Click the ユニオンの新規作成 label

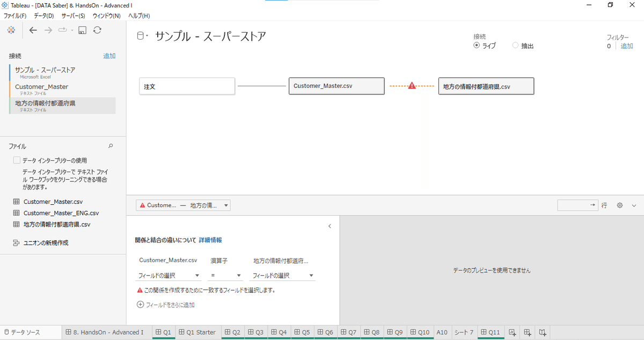pos(46,242)
